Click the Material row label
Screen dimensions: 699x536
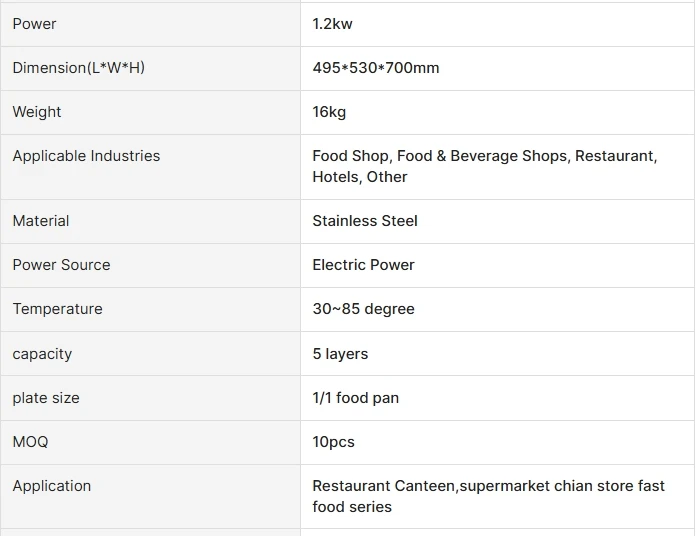(x=41, y=221)
